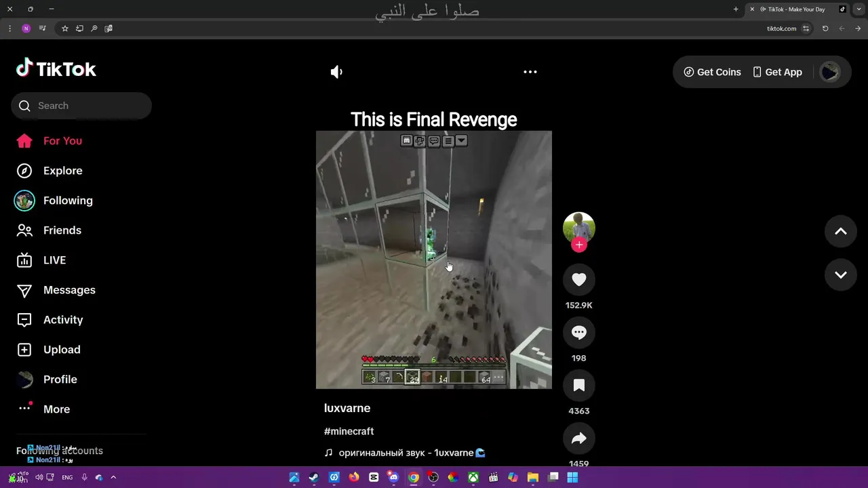Viewport: 868px width, 488px height.
Task: Open the browser three-dots menu
Action: point(9,28)
